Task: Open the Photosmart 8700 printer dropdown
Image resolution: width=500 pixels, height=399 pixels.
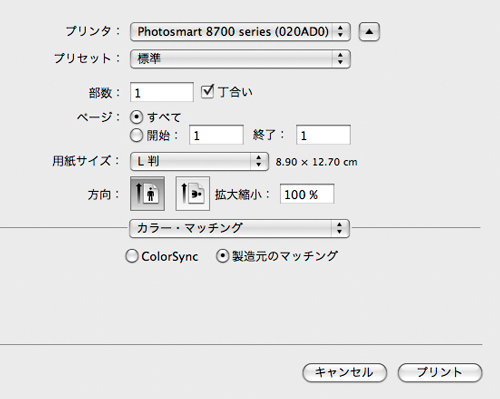Action: (x=240, y=32)
